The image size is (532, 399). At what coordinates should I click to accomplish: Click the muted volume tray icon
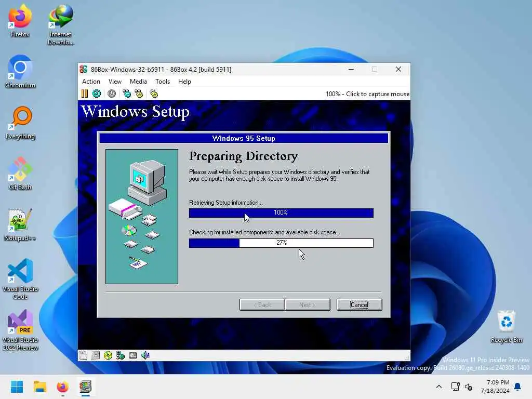tap(469, 387)
